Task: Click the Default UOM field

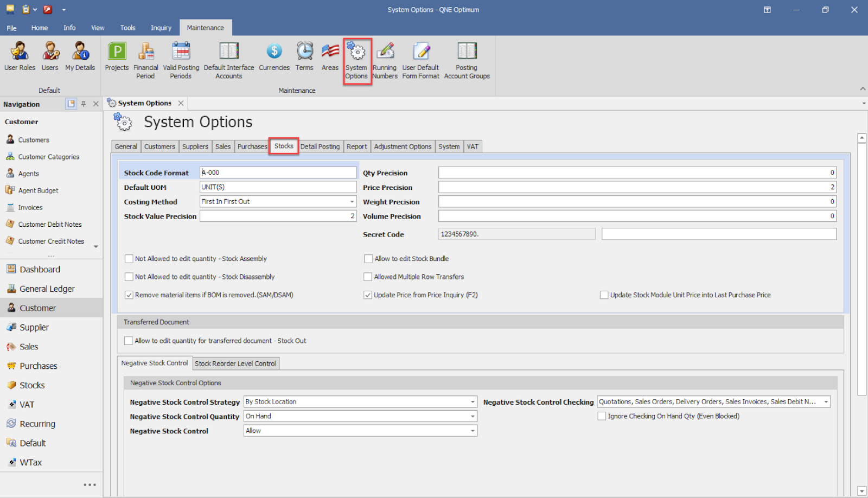Action: [278, 187]
